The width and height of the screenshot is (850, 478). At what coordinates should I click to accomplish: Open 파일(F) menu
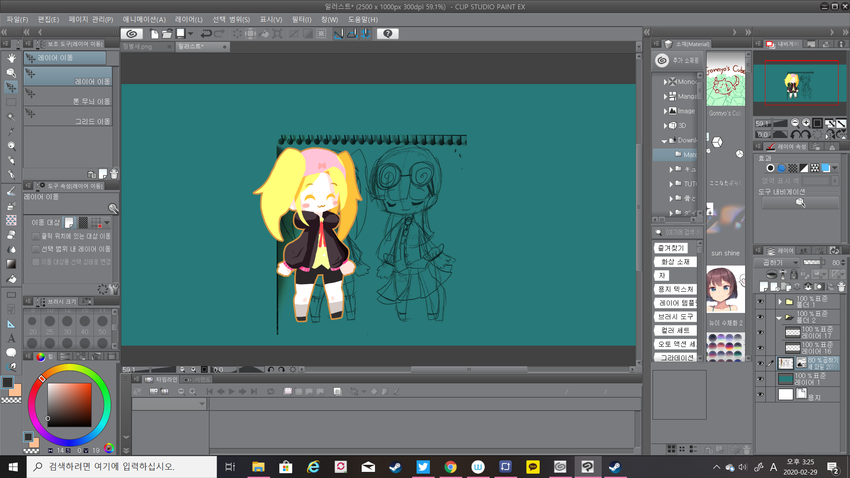[x=17, y=19]
